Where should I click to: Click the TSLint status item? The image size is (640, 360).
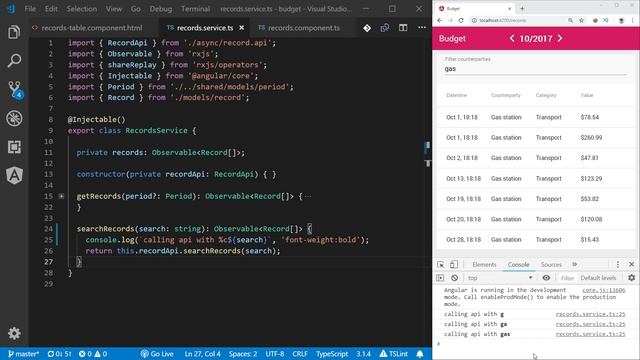(394, 354)
